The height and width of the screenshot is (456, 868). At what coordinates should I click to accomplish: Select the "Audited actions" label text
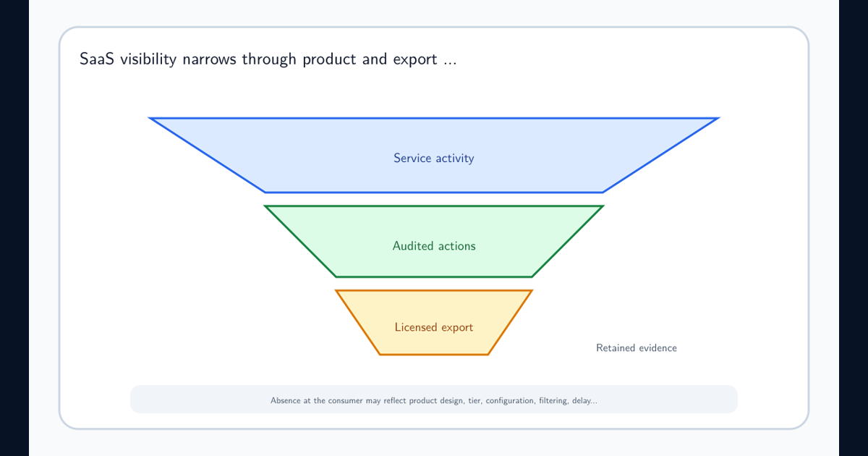434,246
